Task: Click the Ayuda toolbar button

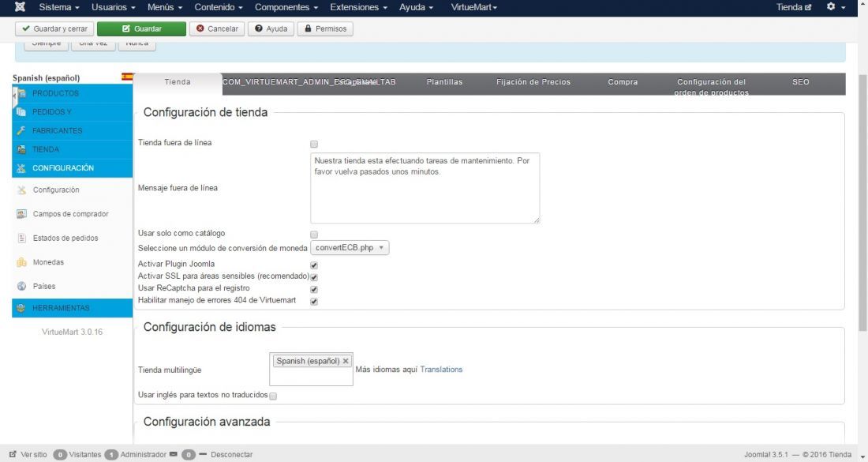Action: click(x=271, y=28)
